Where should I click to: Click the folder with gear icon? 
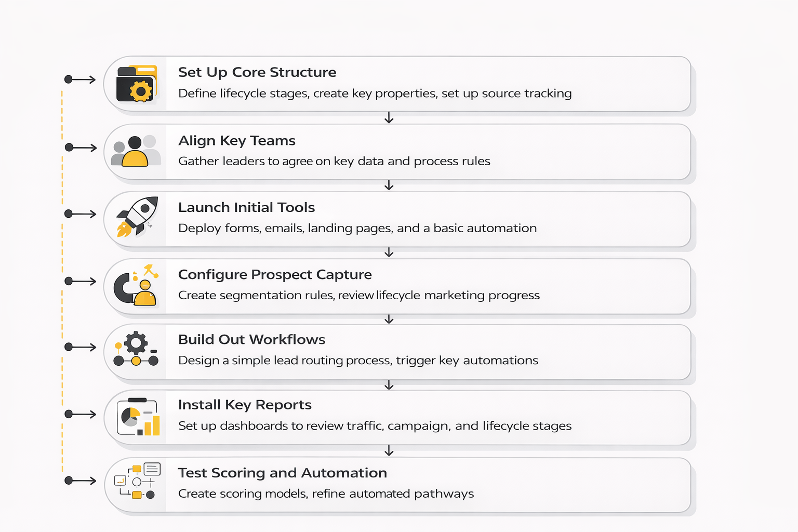(x=137, y=84)
